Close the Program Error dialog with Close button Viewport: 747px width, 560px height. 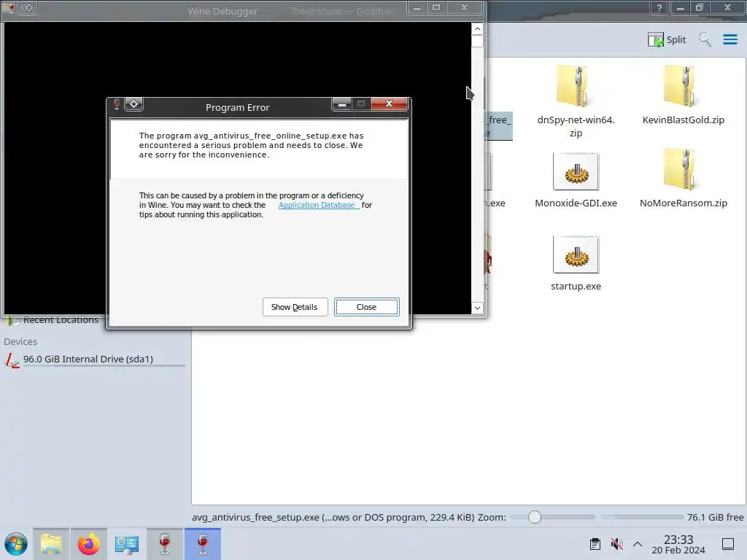[x=366, y=307]
